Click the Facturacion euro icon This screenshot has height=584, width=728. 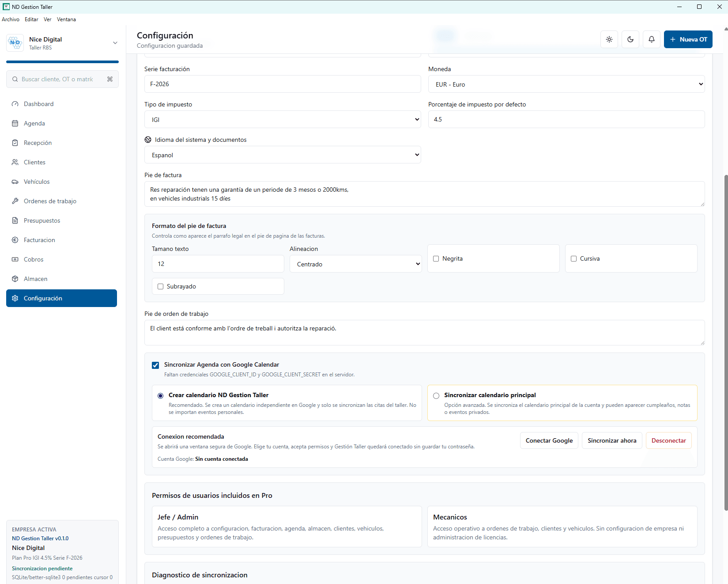(x=15, y=240)
